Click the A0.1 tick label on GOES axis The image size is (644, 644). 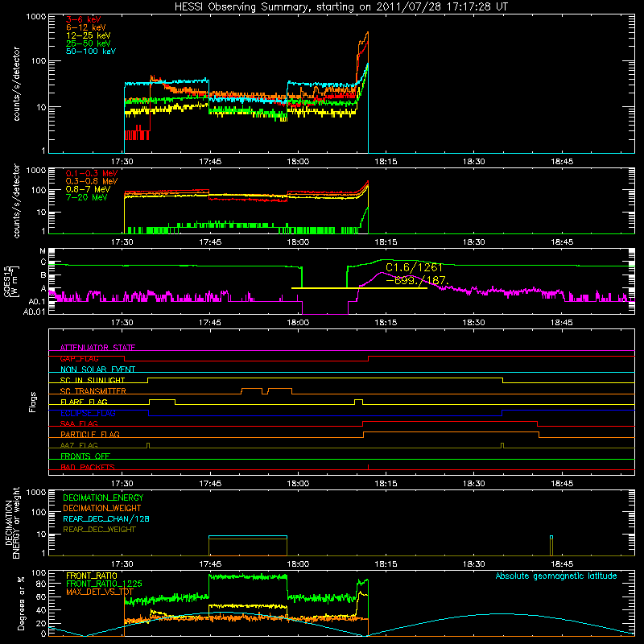coord(37,302)
